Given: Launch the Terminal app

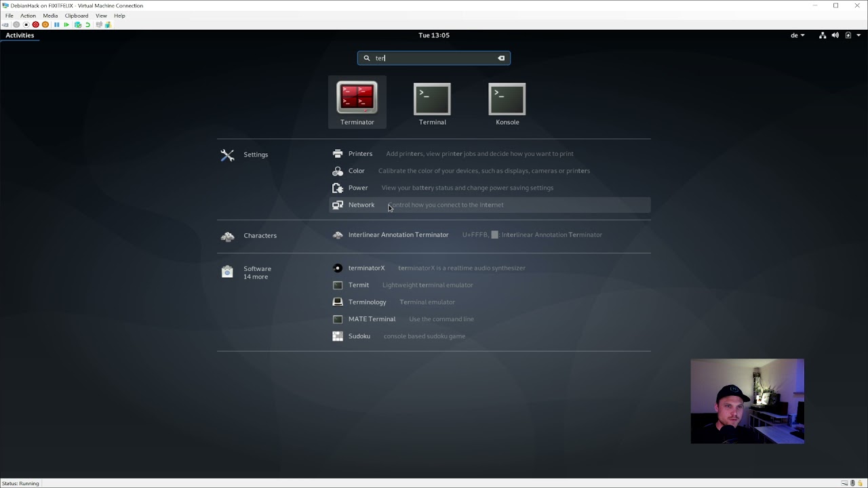Looking at the screenshot, I should 432,102.
